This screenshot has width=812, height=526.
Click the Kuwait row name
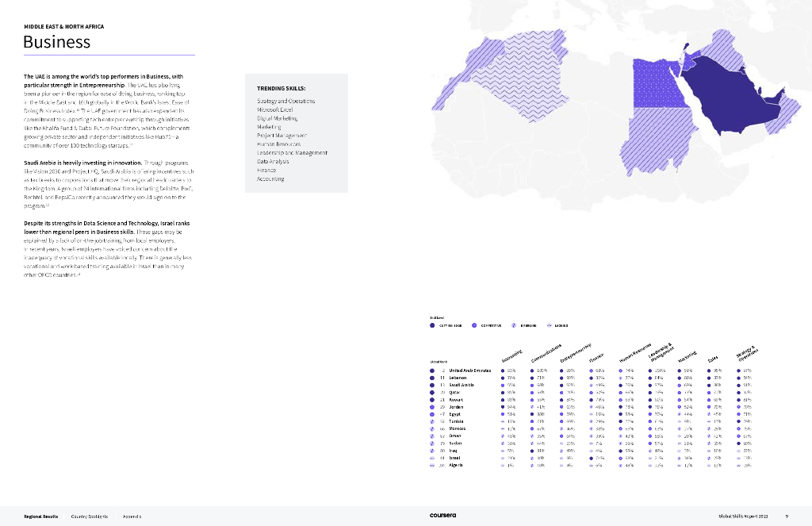[456, 400]
